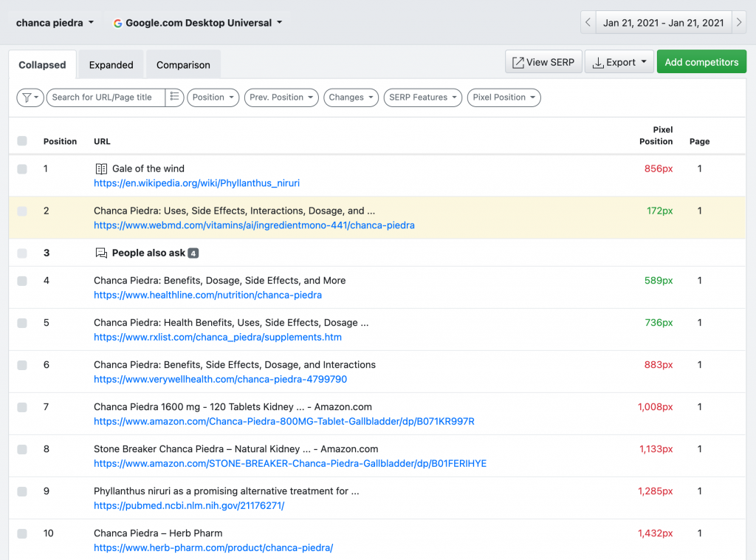Click the View SERP button
The image size is (756, 560).
pos(543,62)
